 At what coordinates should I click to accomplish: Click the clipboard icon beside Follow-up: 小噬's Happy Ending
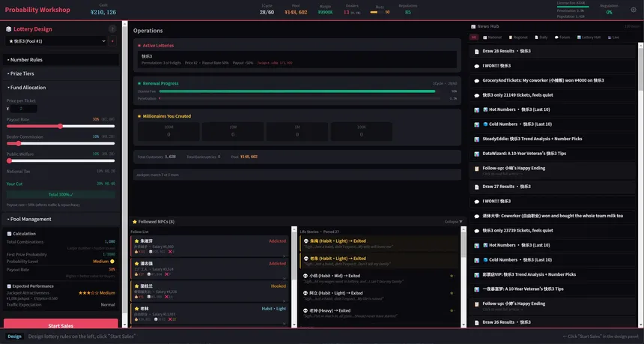coord(476,169)
